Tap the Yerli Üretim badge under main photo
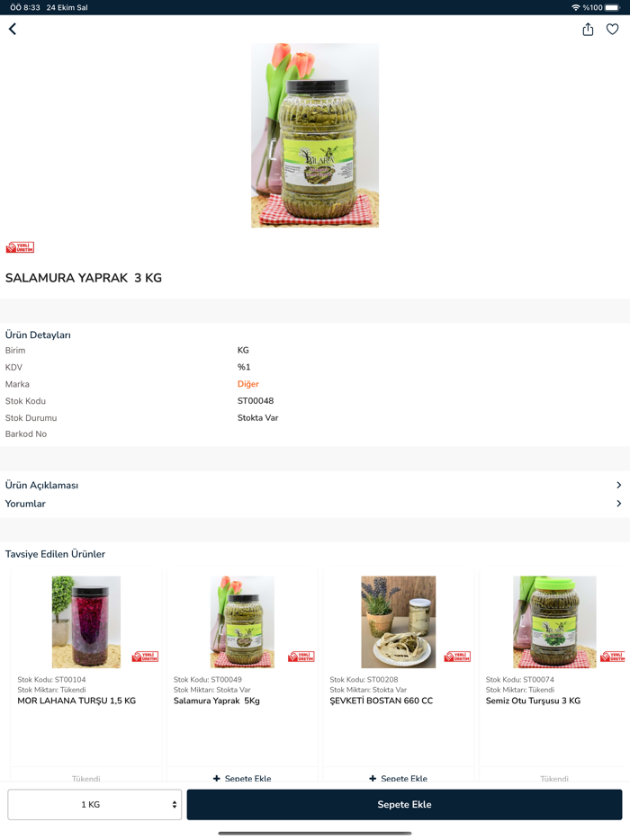The height and width of the screenshot is (840, 630). [20, 247]
